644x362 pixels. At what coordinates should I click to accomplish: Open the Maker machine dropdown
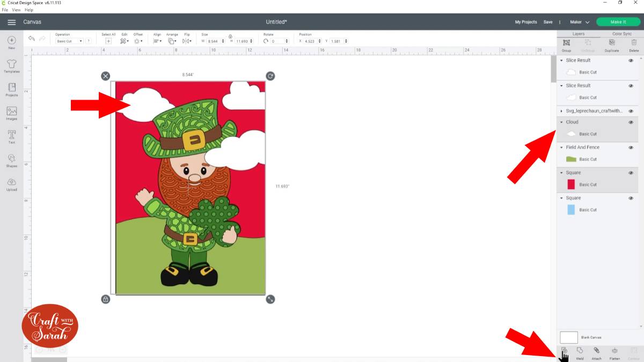580,22
